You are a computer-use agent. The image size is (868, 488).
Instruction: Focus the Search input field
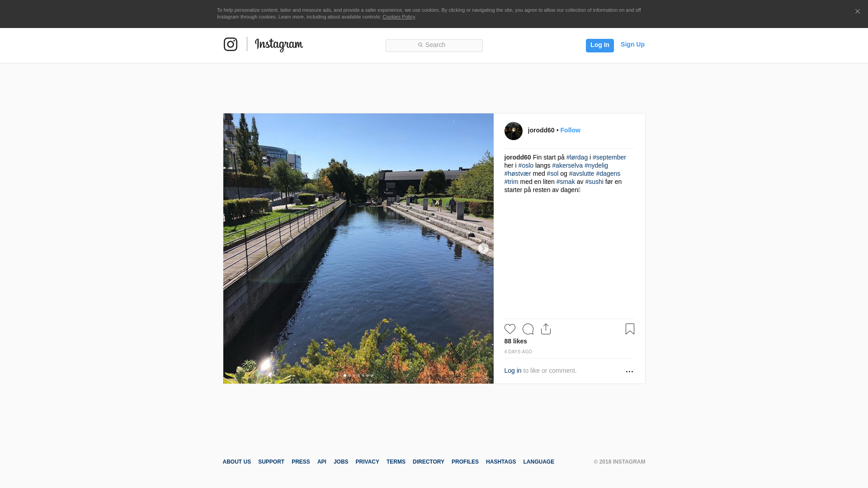434,45
